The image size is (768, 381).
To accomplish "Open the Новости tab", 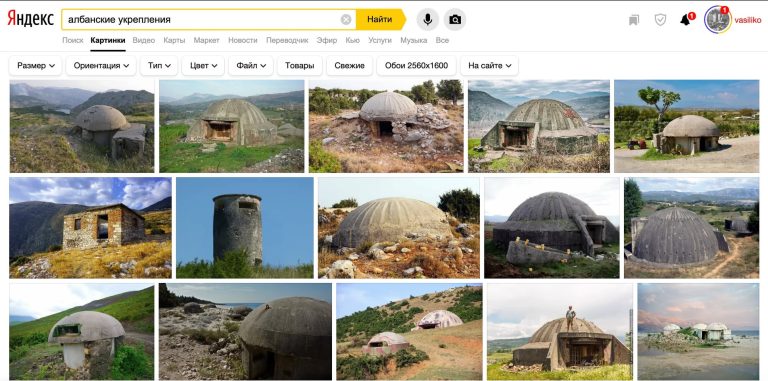I will [x=242, y=41].
